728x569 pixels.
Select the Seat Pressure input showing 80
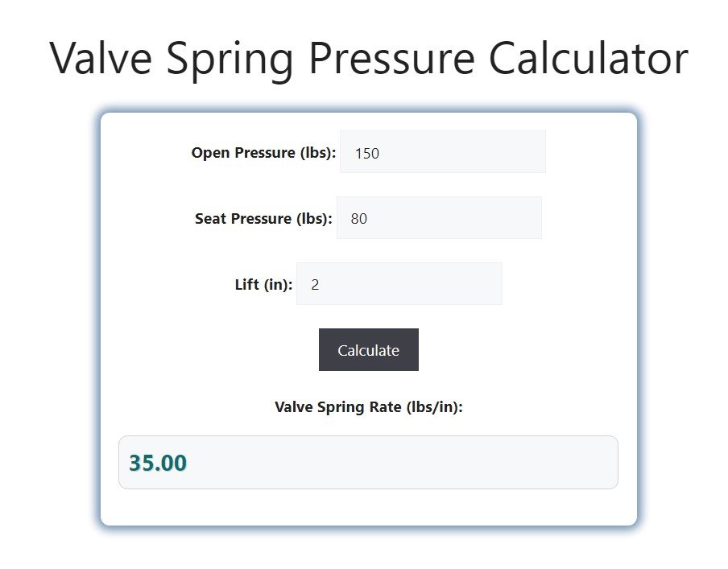439,217
